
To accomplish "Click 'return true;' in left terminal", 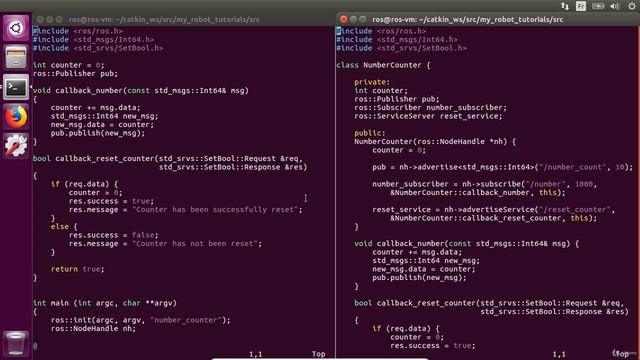I will 78,269.
